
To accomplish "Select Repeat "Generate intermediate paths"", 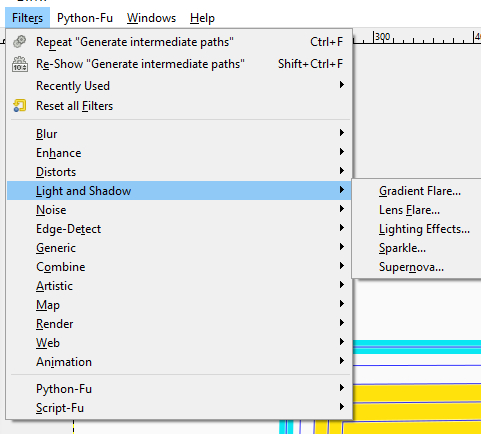I will [x=179, y=42].
